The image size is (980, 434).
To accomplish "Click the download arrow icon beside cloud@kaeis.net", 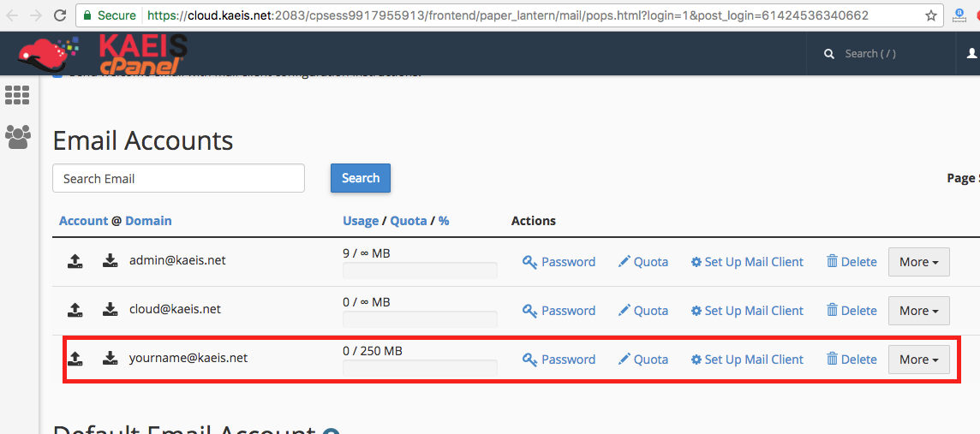I will pos(110,310).
